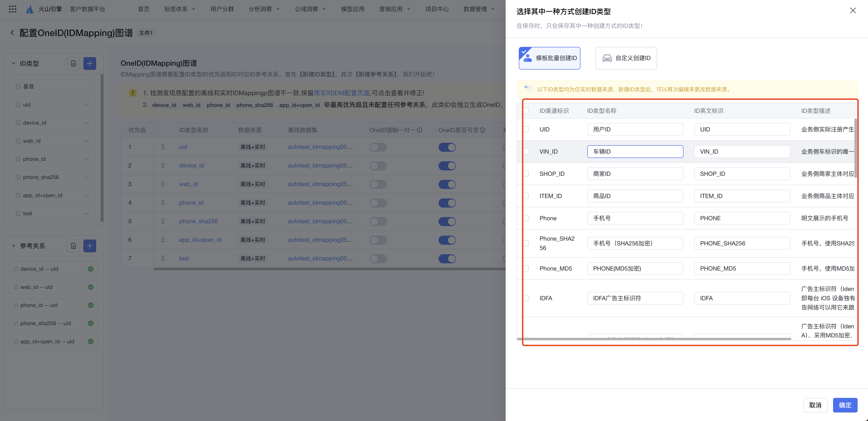Check the select-all checkbox in ID table header

point(526,111)
